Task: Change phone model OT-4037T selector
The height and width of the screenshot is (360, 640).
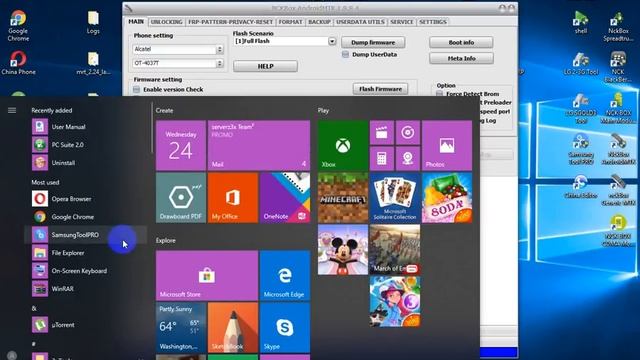Action: pyautogui.click(x=178, y=63)
